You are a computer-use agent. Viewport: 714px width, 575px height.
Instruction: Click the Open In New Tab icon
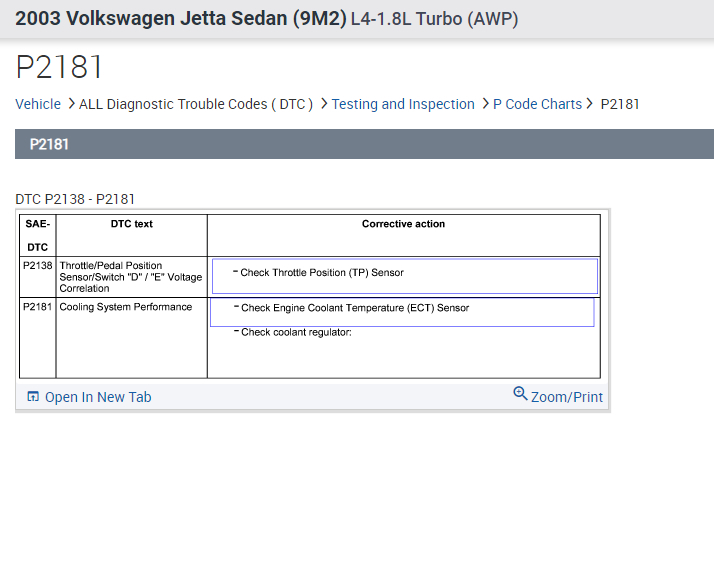pyautogui.click(x=33, y=397)
